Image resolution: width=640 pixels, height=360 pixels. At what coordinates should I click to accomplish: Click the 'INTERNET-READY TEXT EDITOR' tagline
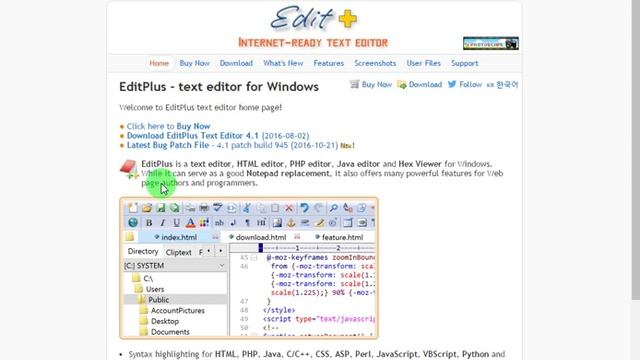pyautogui.click(x=313, y=43)
